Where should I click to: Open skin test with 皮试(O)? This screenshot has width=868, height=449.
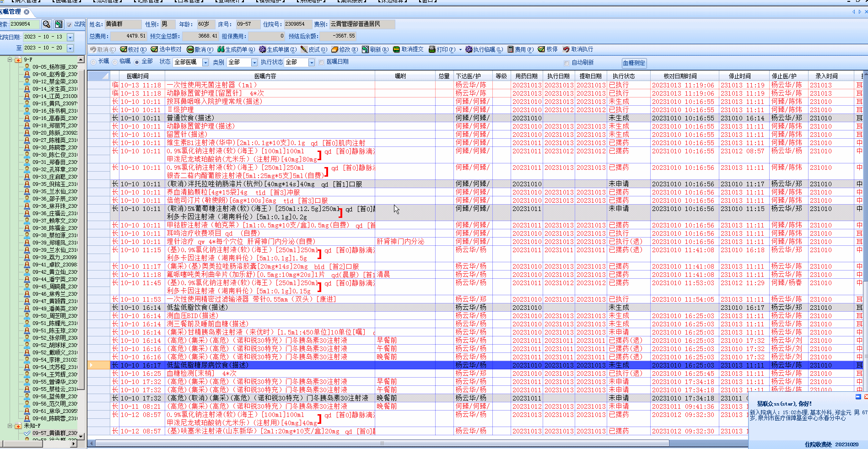313,49
